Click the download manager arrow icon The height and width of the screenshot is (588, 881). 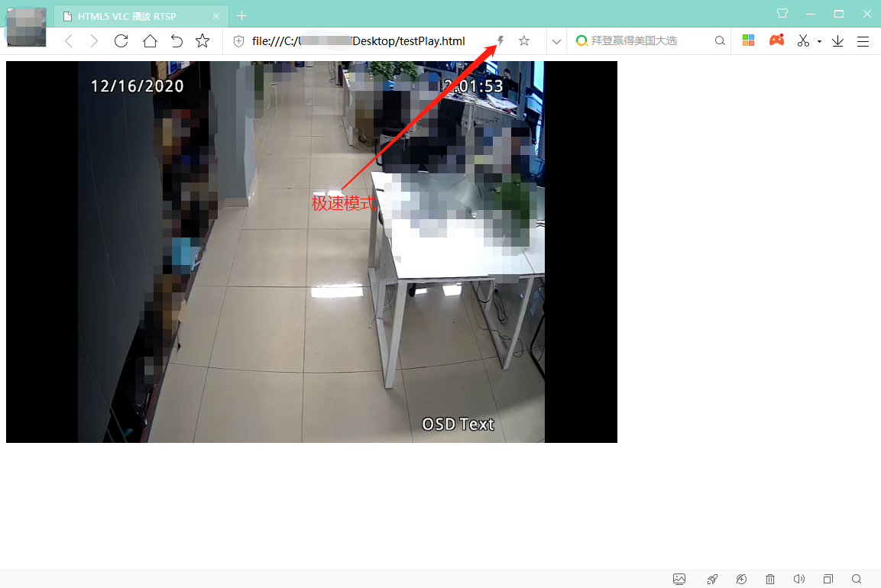[837, 40]
